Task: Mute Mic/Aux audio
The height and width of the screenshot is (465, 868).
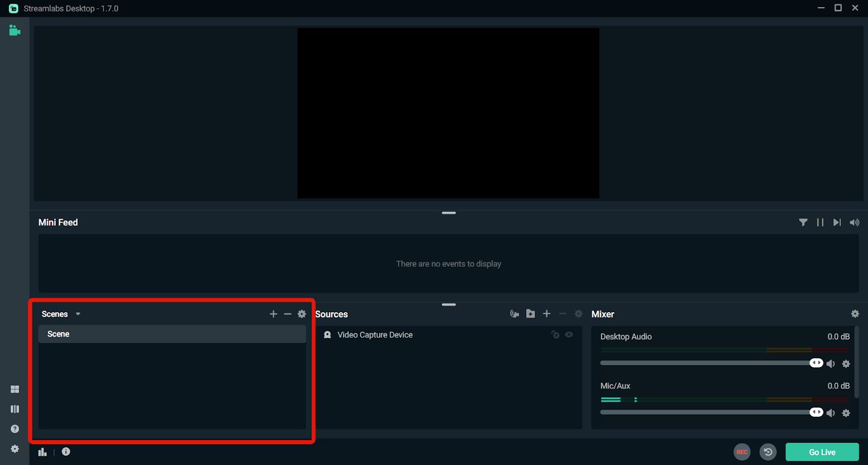Action: pyautogui.click(x=831, y=413)
